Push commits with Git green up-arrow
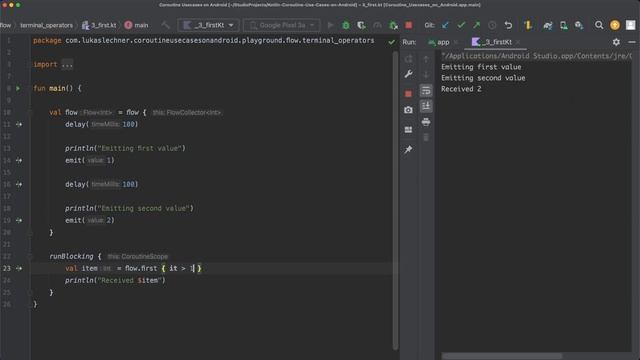The height and width of the screenshot is (360, 640). click(477, 25)
